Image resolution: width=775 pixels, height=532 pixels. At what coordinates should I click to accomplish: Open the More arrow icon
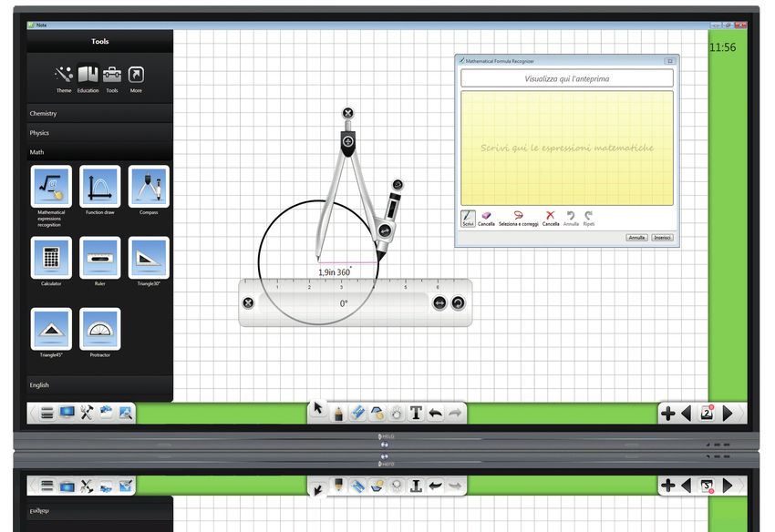tap(136, 78)
